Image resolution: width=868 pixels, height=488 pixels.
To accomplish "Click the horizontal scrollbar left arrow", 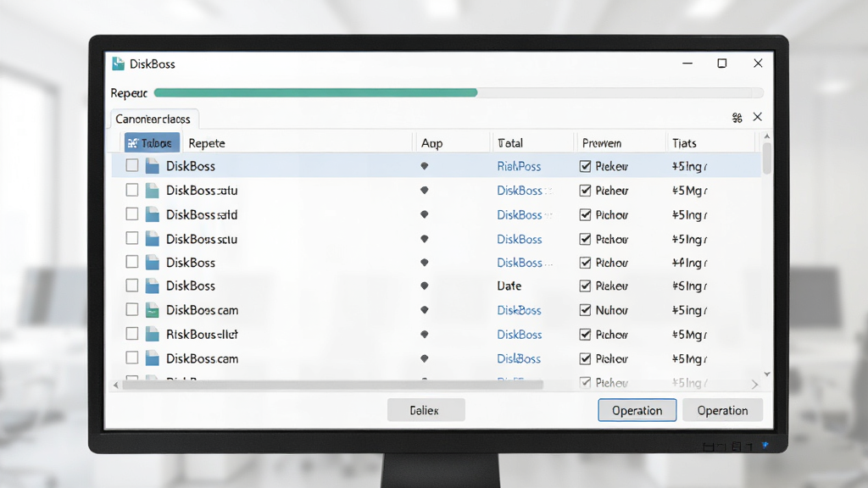I will (x=115, y=385).
